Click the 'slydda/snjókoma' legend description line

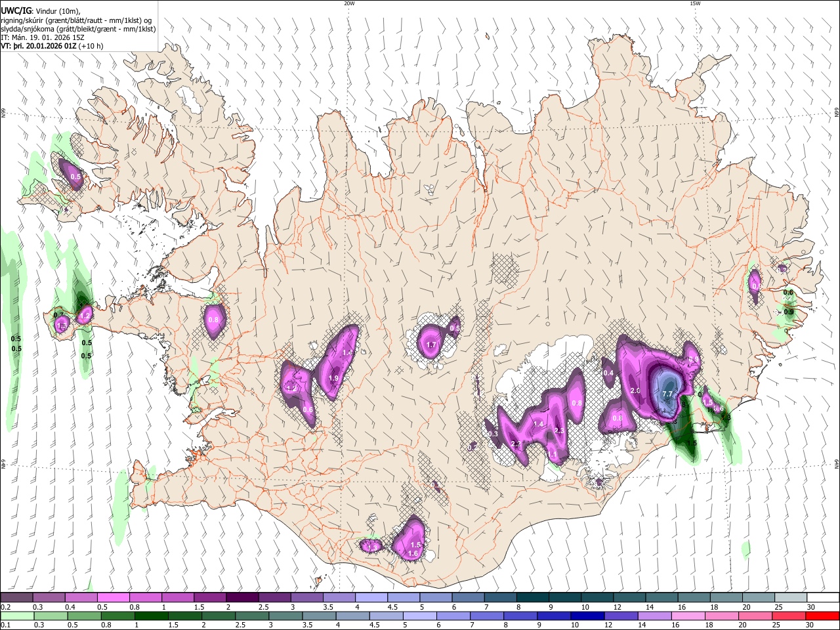click(79, 29)
